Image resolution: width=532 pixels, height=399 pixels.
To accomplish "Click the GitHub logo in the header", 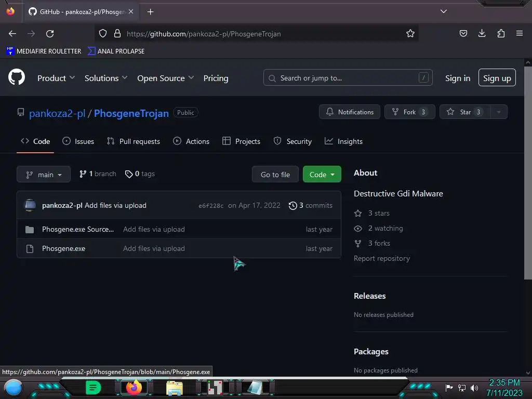I will click(17, 77).
